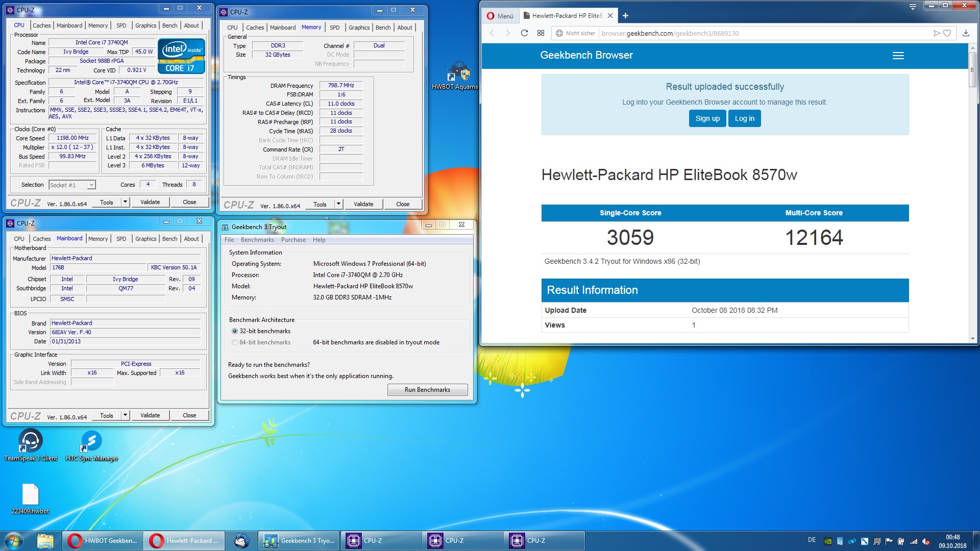Open Opera downloads icon
The width and height of the screenshot is (980, 551).
[x=966, y=33]
